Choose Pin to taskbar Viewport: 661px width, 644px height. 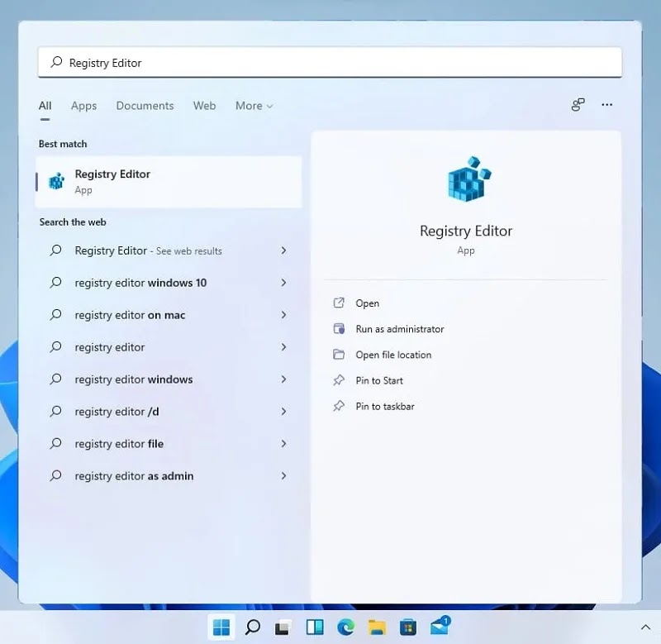click(385, 406)
